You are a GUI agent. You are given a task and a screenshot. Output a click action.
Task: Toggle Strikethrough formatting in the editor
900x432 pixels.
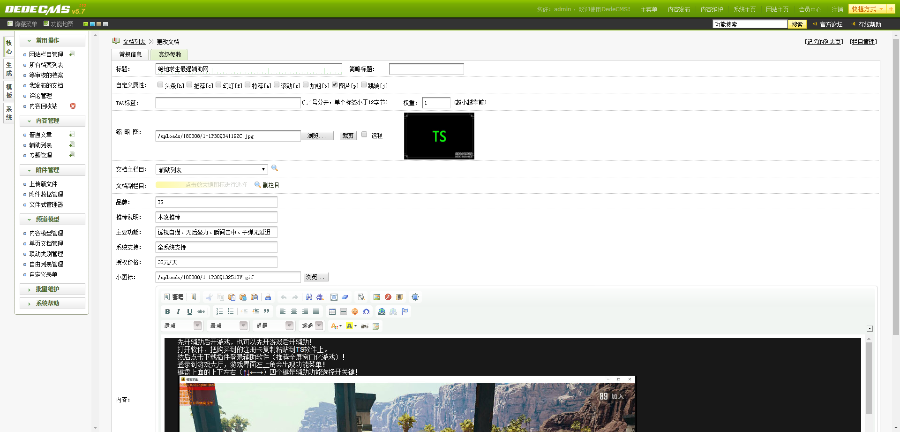coord(201,312)
